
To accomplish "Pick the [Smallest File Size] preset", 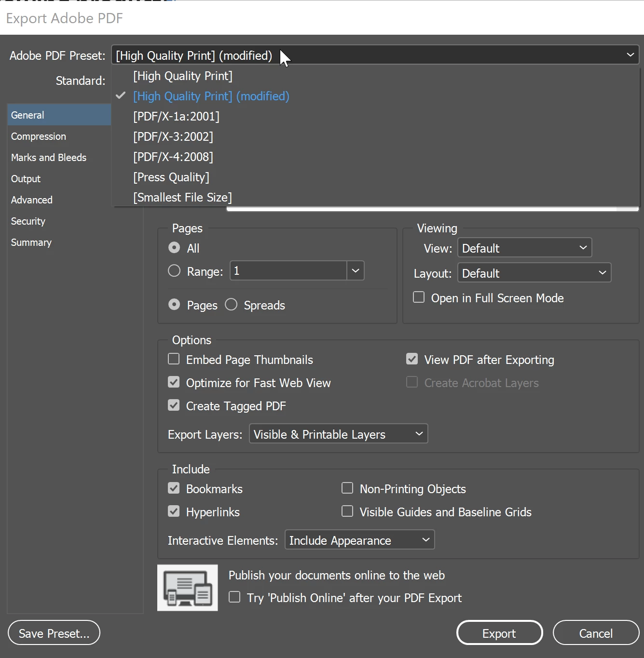I will point(375,198).
